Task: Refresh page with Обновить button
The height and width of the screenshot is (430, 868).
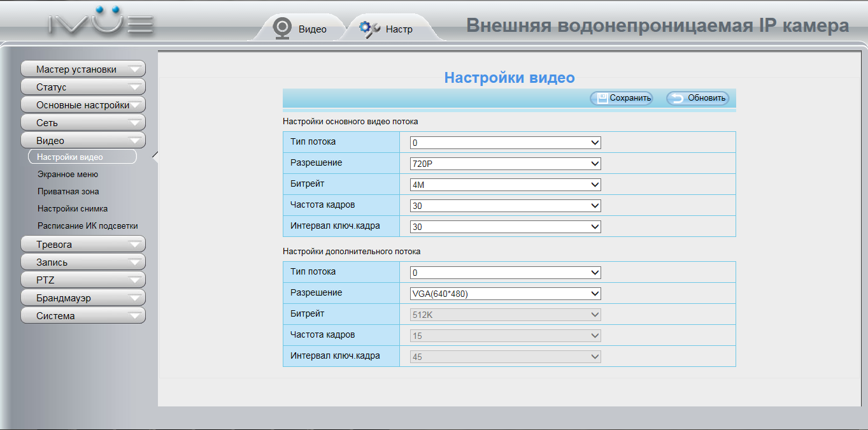Action: click(x=697, y=98)
